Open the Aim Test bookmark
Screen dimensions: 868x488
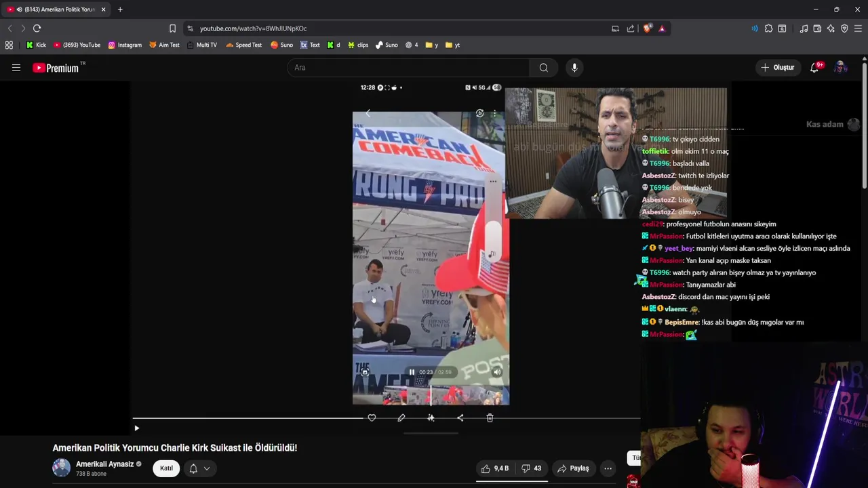point(164,45)
